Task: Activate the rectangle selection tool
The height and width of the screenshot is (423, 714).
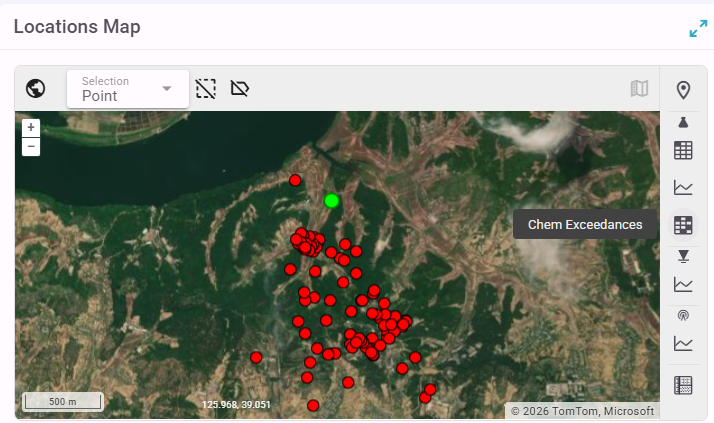Action: click(206, 88)
